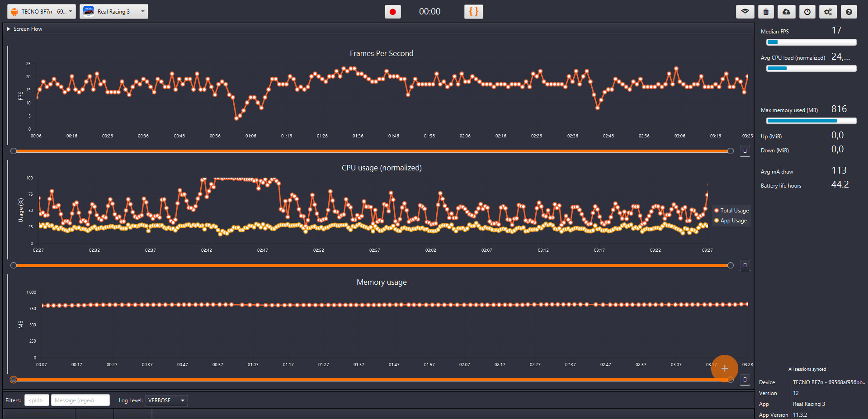Click the Max memory used progress bar
The height and width of the screenshot is (419, 868).
click(811, 121)
